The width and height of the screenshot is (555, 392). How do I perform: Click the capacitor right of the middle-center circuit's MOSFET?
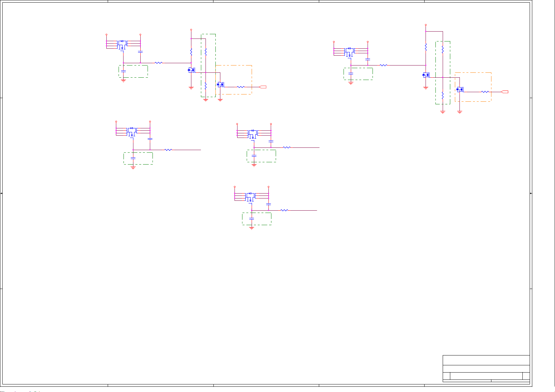click(271, 141)
